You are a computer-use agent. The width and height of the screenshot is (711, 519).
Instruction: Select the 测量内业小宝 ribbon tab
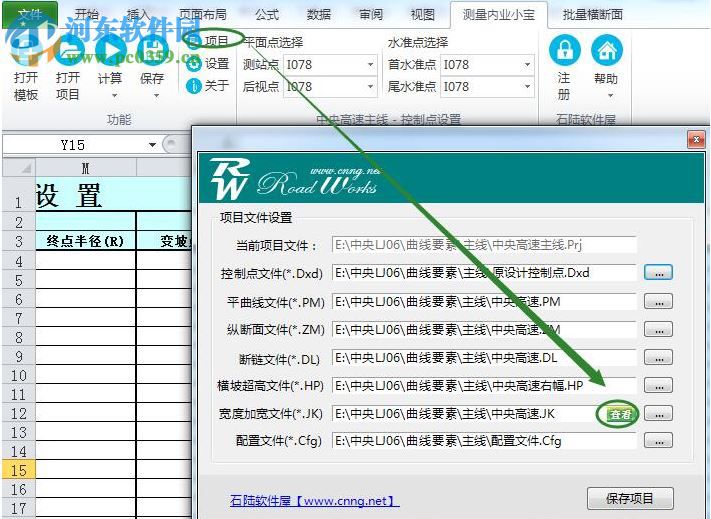click(499, 15)
